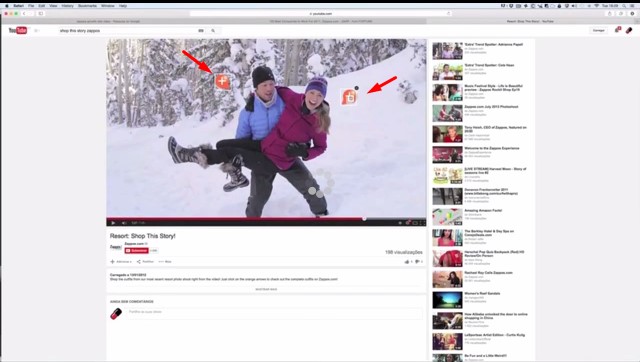Viewport: 640px width, 362px height.
Task: Click the Share button under video
Action: (145, 262)
